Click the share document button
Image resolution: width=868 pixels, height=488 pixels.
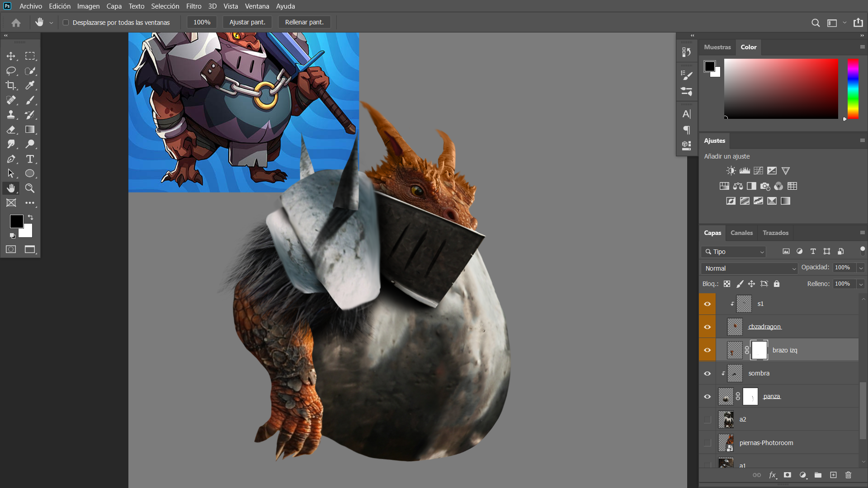coord(858,23)
